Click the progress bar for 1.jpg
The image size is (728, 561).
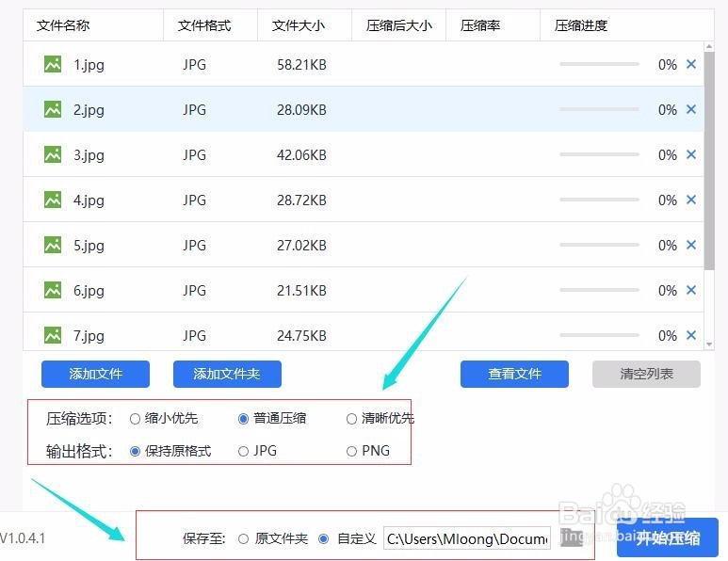point(599,64)
